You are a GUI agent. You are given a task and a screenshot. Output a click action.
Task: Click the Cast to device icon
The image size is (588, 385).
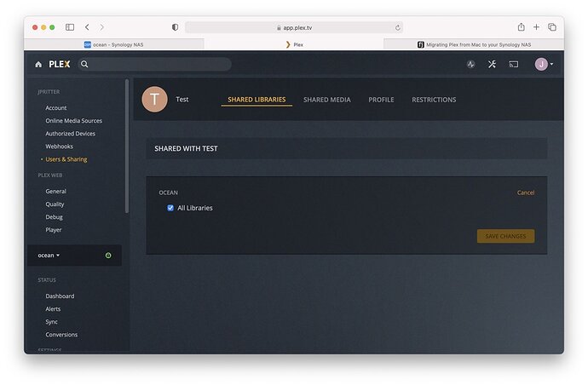click(x=514, y=65)
